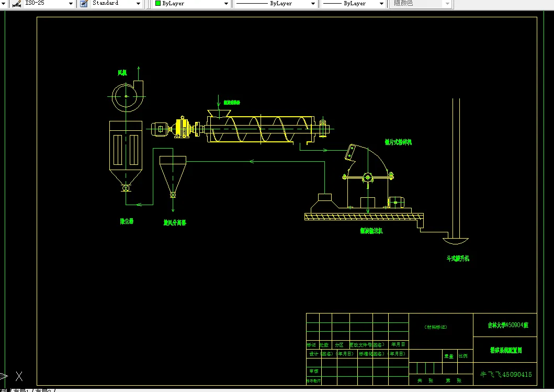Select the 斗式提升机 label text

pyautogui.click(x=458, y=259)
